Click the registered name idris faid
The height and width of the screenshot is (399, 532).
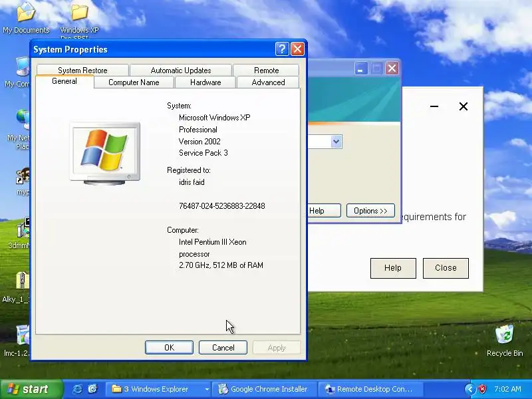tap(192, 182)
